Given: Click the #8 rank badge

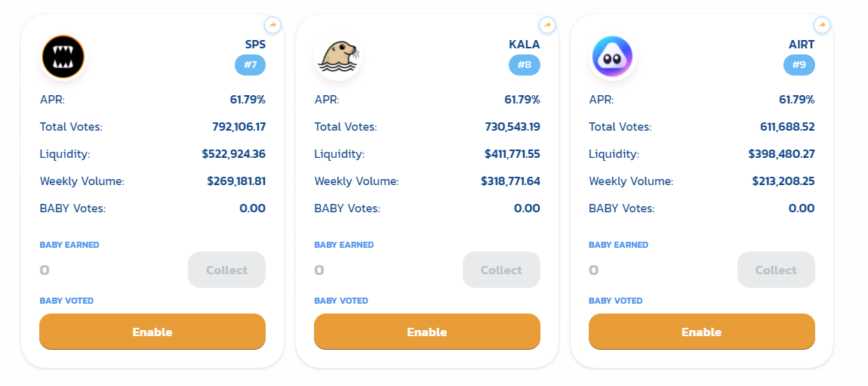Looking at the screenshot, I should [525, 65].
